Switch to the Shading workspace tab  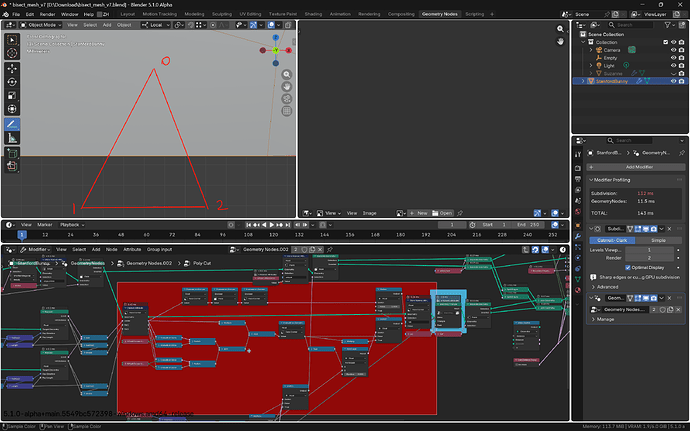pos(313,14)
